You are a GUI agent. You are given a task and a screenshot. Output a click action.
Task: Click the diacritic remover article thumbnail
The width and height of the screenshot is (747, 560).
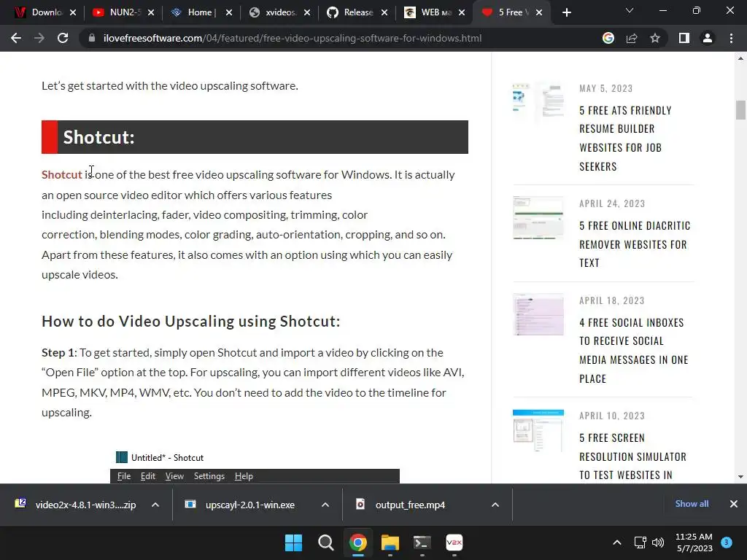(538, 217)
